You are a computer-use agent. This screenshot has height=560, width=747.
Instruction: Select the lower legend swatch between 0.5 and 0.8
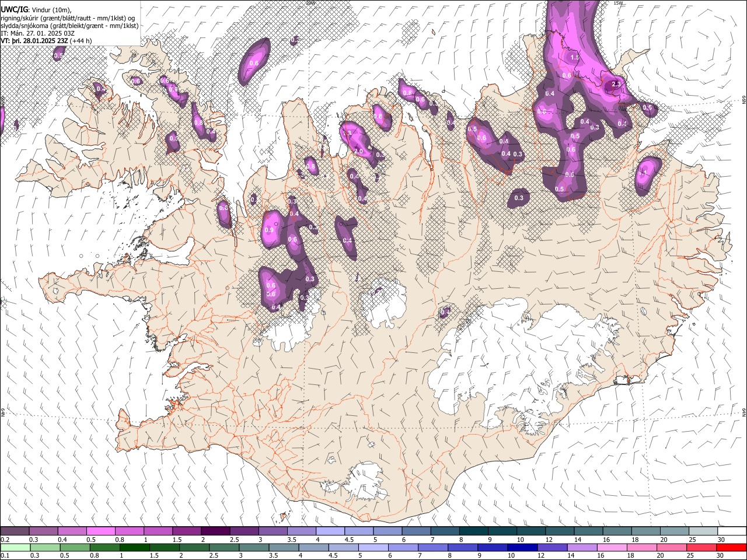tap(75, 547)
